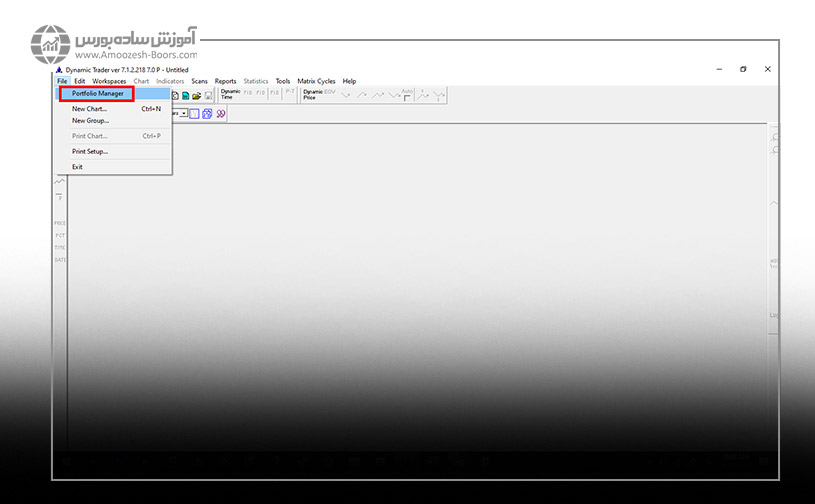Click the green document toolbar icon
This screenshot has width=815, height=504.
(186, 95)
